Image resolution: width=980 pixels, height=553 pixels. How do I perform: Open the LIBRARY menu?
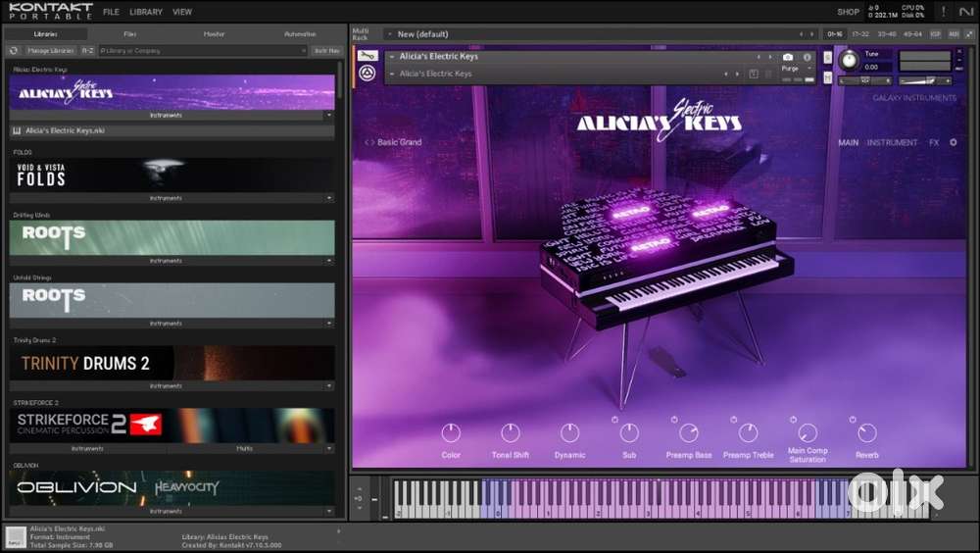click(146, 12)
